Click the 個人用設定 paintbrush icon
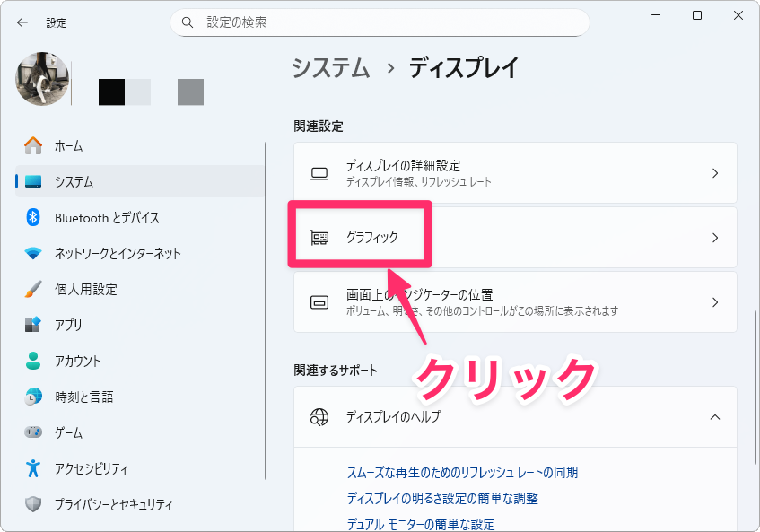760x532 pixels. (33, 289)
